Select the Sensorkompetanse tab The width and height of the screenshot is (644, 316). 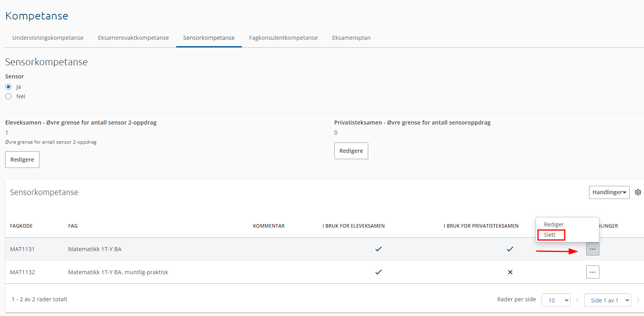coord(209,38)
